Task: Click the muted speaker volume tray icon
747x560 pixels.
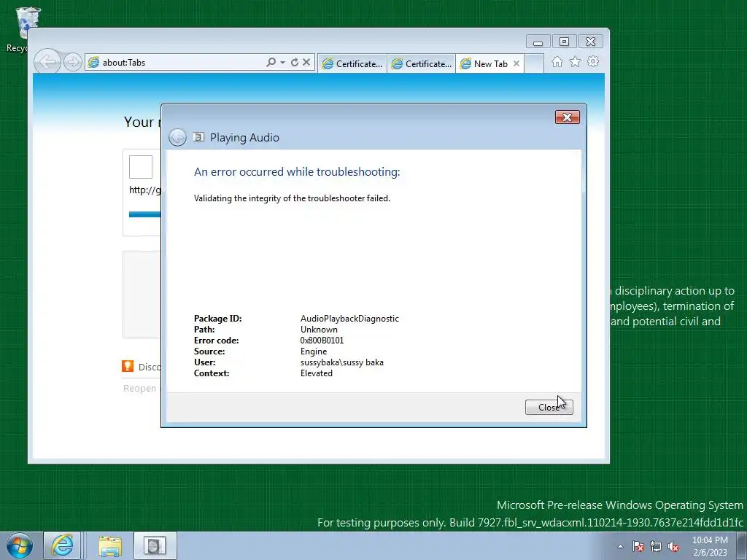Action: (673, 547)
